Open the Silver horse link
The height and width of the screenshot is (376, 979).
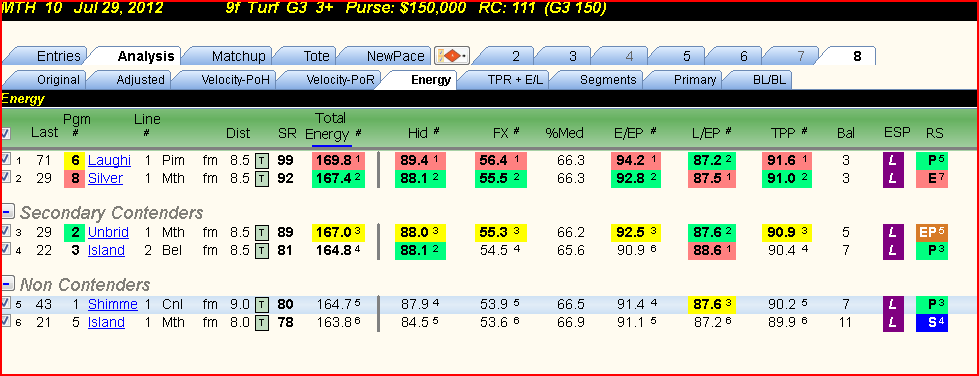[106, 179]
